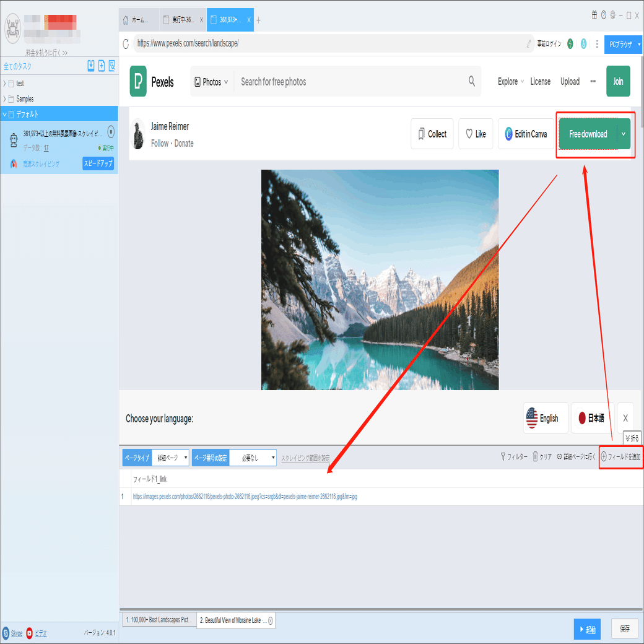Expand the test folder
This screenshot has height=644, width=644.
point(4,84)
